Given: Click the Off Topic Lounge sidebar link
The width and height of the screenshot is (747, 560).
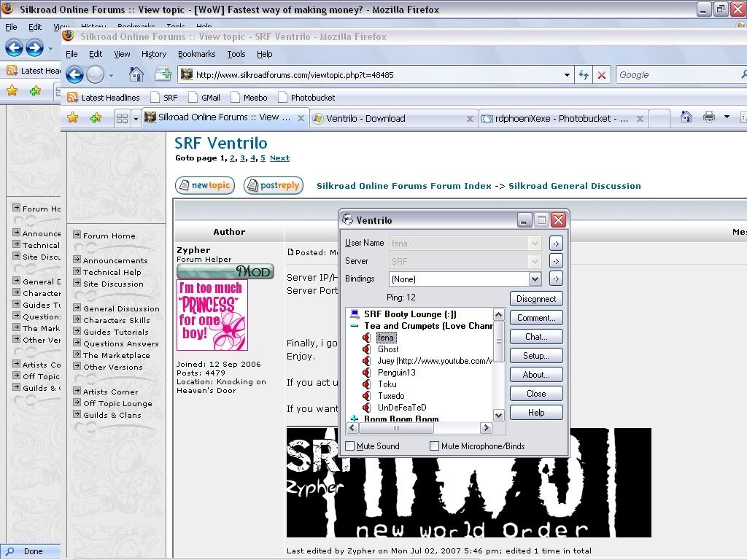Looking at the screenshot, I should tap(117, 403).
